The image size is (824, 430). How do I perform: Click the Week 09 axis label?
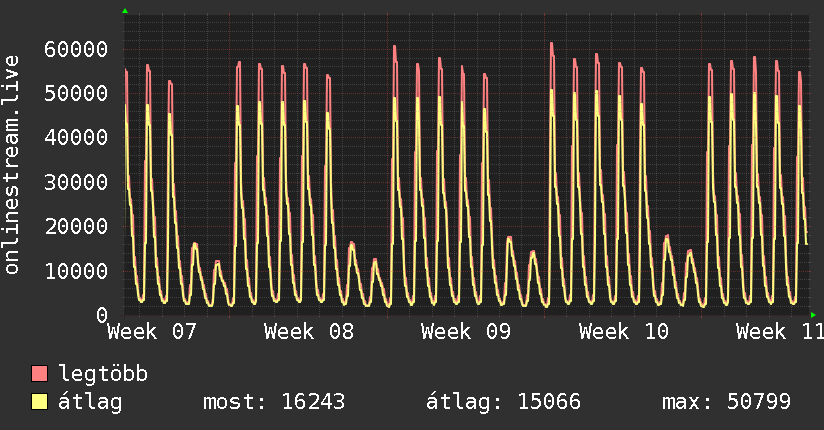(466, 332)
